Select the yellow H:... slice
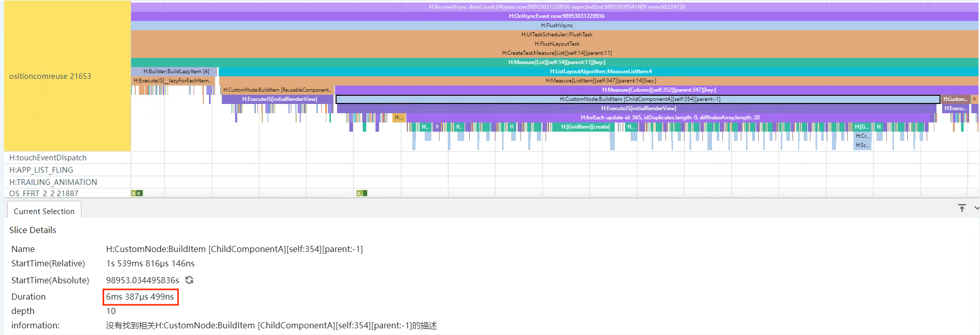Screen dimensions: 980x335 point(399,117)
